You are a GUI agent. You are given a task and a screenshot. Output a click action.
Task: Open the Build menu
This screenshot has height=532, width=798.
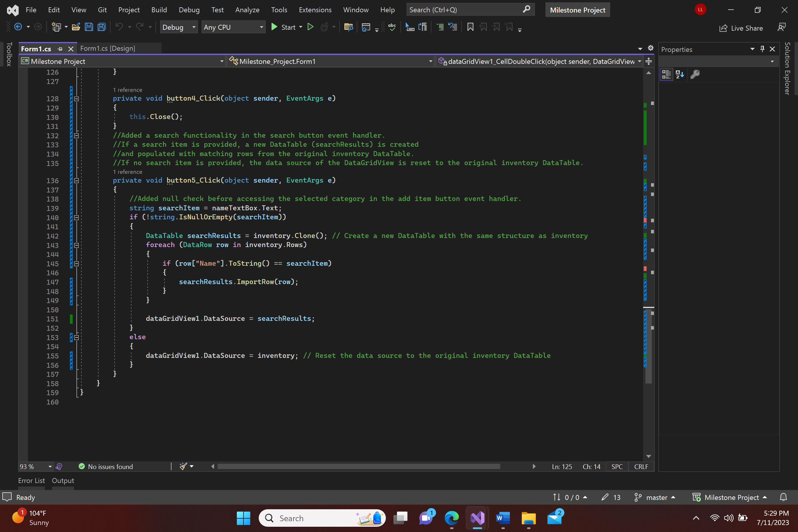pyautogui.click(x=159, y=10)
